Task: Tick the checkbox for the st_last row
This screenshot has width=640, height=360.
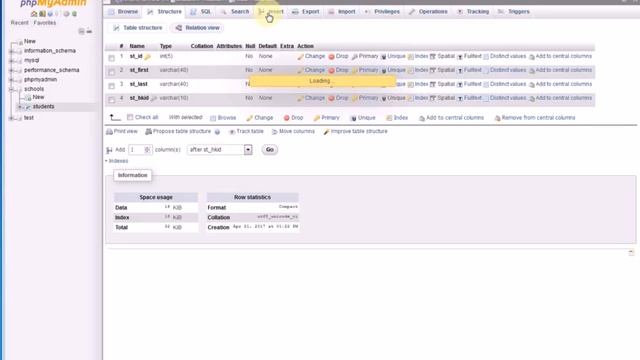Action: [x=111, y=86]
